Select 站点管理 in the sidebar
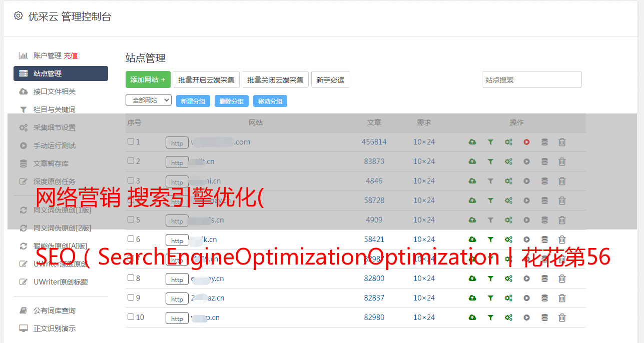Viewport: 644px width, 343px height. pos(61,73)
